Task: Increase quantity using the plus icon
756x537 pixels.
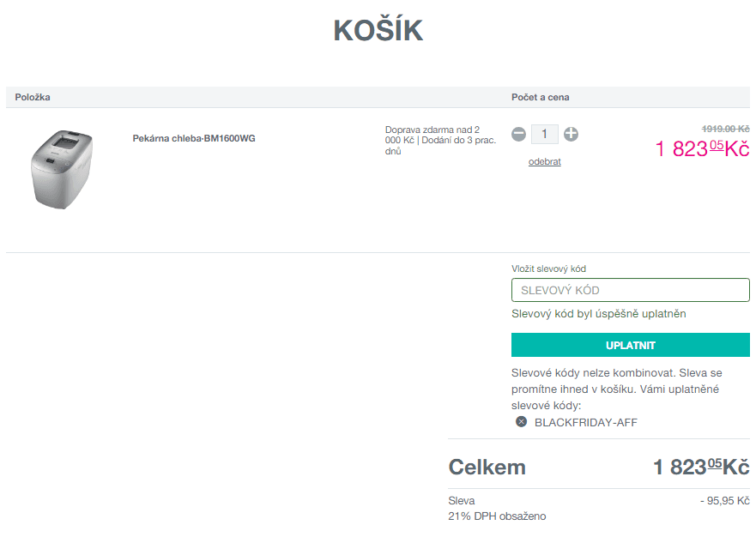Action: pos(572,134)
